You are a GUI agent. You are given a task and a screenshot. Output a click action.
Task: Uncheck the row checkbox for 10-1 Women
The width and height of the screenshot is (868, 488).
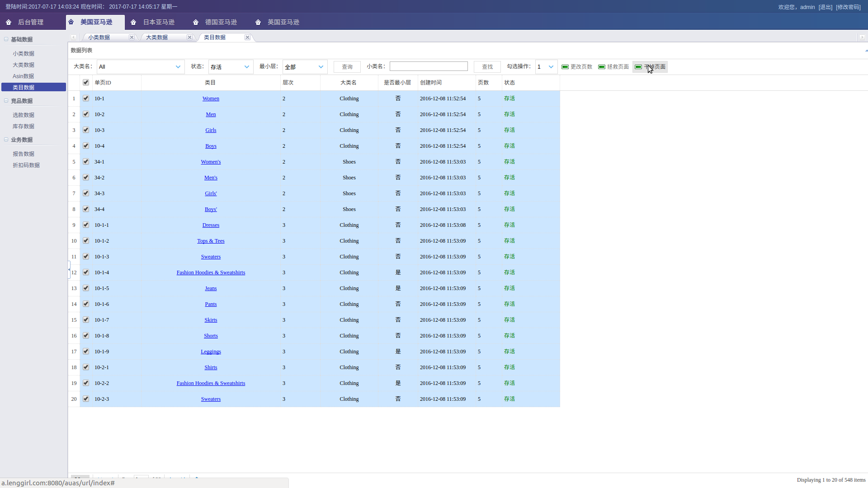86,98
